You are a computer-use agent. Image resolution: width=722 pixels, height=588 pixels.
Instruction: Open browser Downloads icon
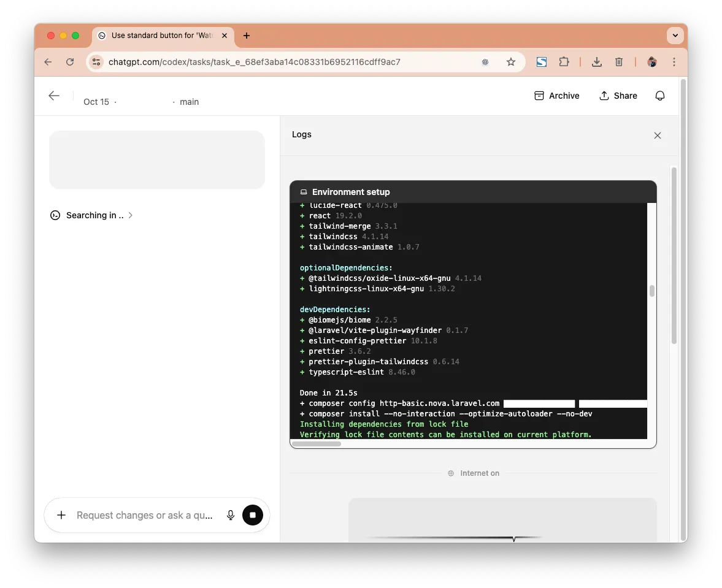596,62
